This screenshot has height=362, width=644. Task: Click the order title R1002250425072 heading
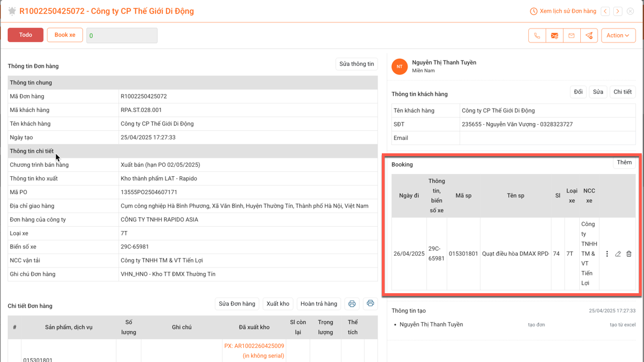click(x=107, y=11)
